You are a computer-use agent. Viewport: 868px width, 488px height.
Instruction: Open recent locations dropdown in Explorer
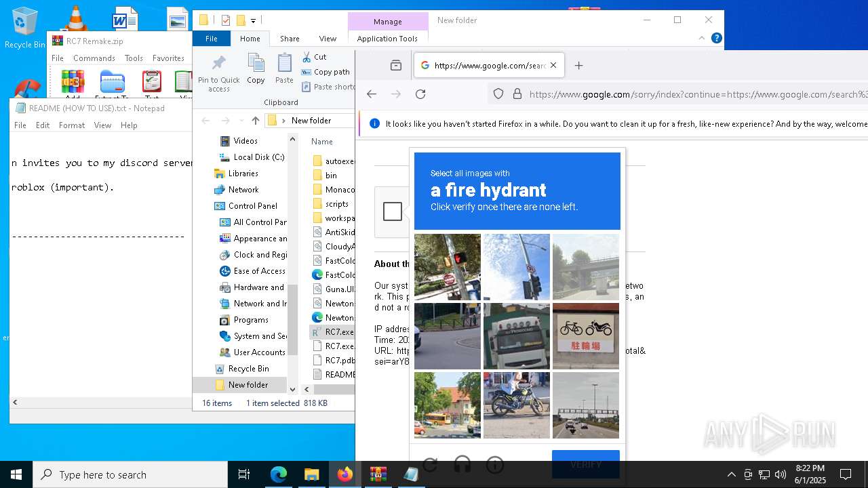click(241, 121)
